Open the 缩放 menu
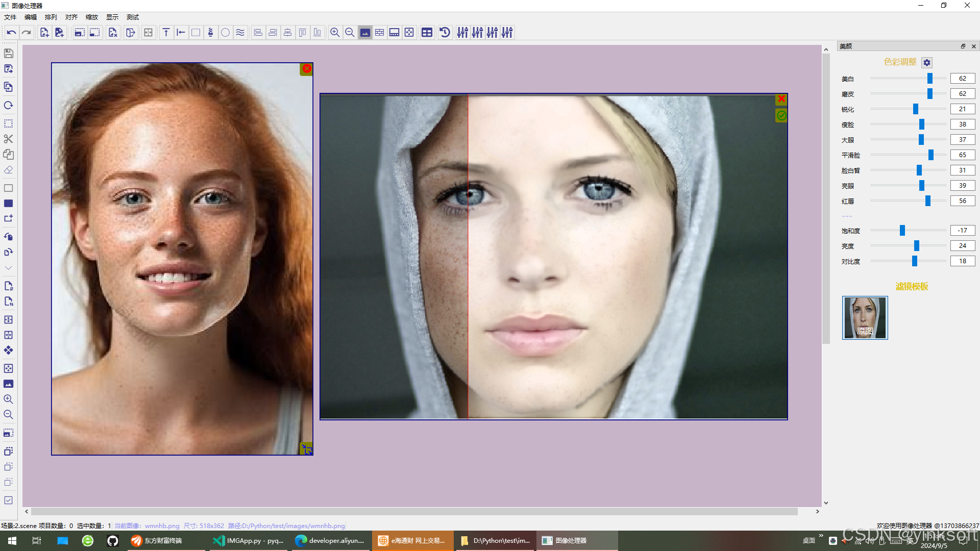The width and height of the screenshot is (980, 551). (x=92, y=17)
